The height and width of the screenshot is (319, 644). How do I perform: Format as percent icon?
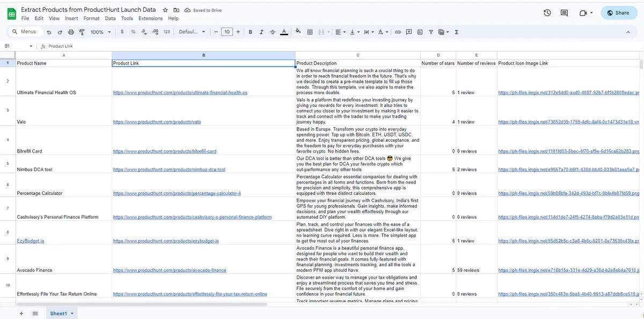tap(133, 32)
